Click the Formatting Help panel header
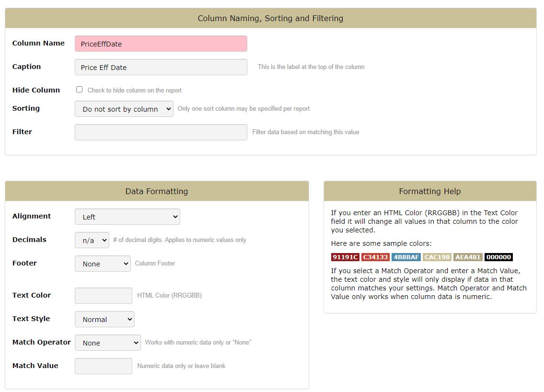Image resolution: width=544 pixels, height=392 pixels. point(430,191)
